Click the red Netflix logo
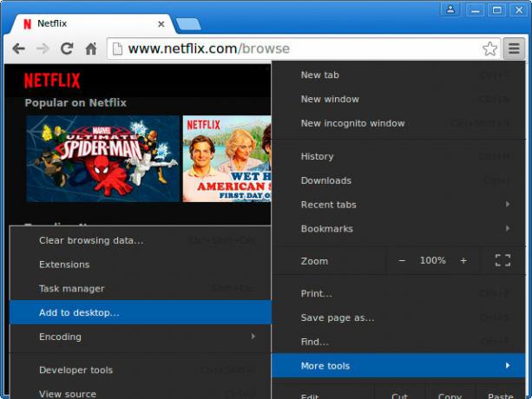The image size is (532, 399). pyautogui.click(x=52, y=81)
